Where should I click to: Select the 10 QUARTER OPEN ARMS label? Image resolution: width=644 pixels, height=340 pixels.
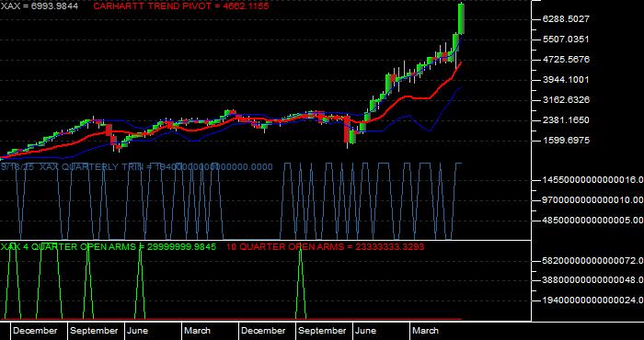pyautogui.click(x=326, y=246)
